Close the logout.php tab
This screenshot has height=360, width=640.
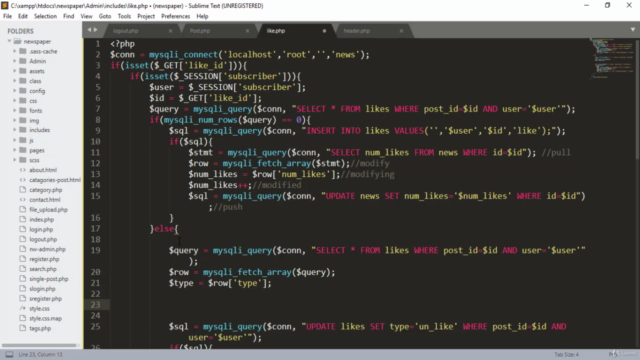(x=171, y=31)
